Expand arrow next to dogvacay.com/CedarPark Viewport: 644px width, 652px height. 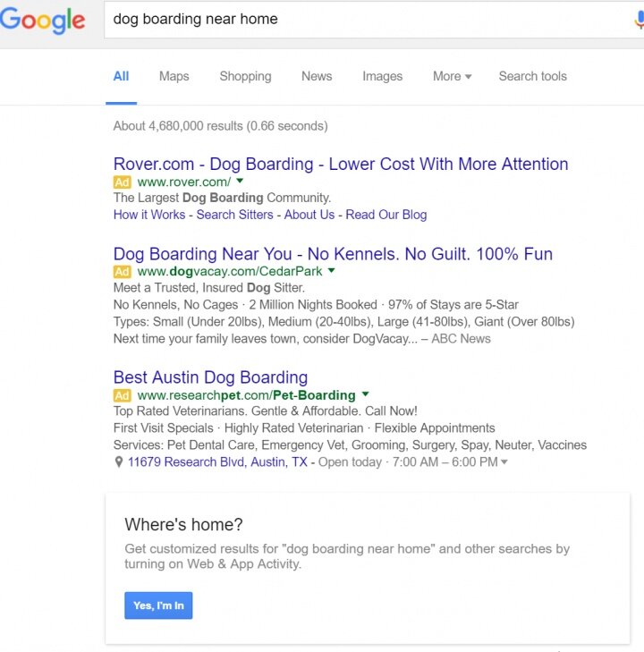[x=331, y=271]
